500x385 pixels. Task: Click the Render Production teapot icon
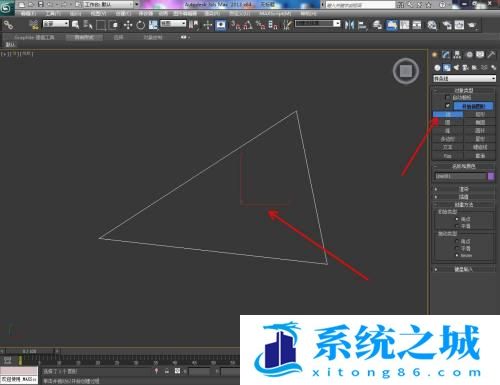click(472, 25)
